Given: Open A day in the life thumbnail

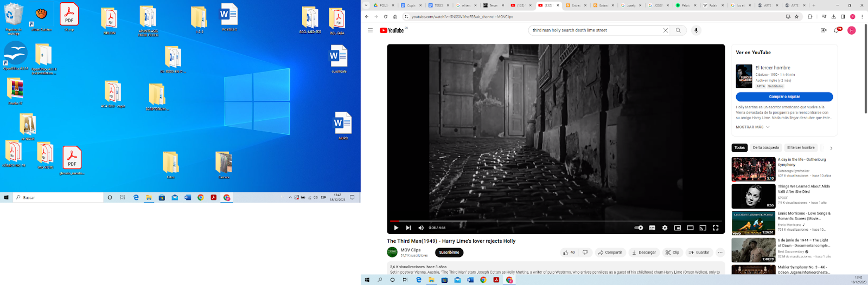Looking at the screenshot, I should (754, 169).
